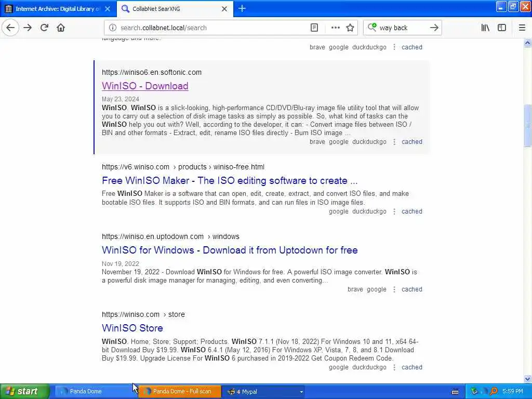Click the search engine magnifier icon
This screenshot has height=399, width=532.
coord(372,28)
